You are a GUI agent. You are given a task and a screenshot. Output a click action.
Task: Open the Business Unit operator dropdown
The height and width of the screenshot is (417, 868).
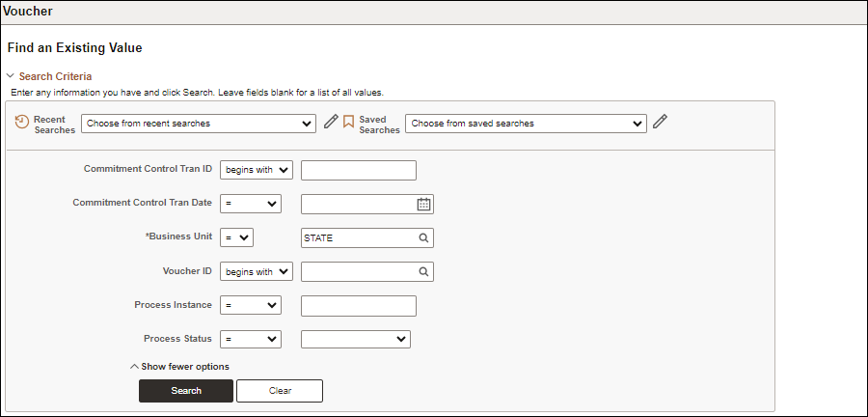[237, 238]
